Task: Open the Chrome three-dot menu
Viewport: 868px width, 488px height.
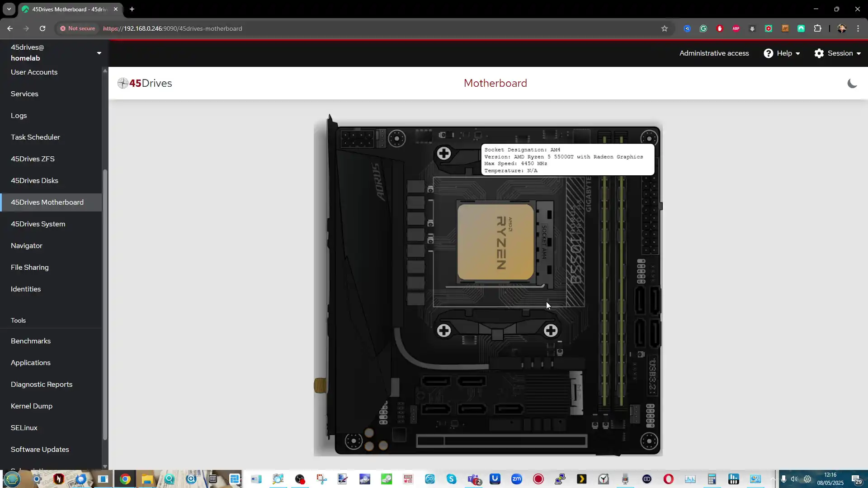Action: click(x=858, y=28)
